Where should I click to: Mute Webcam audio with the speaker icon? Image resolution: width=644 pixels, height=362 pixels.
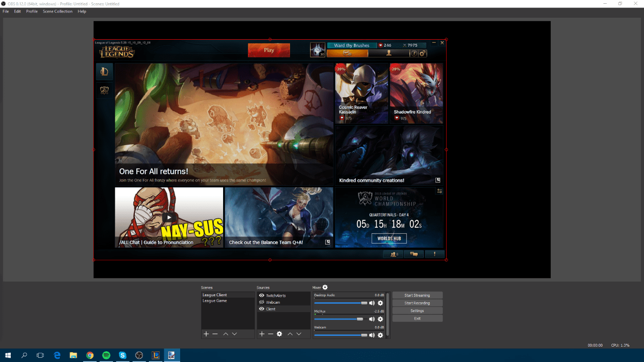coord(372,335)
